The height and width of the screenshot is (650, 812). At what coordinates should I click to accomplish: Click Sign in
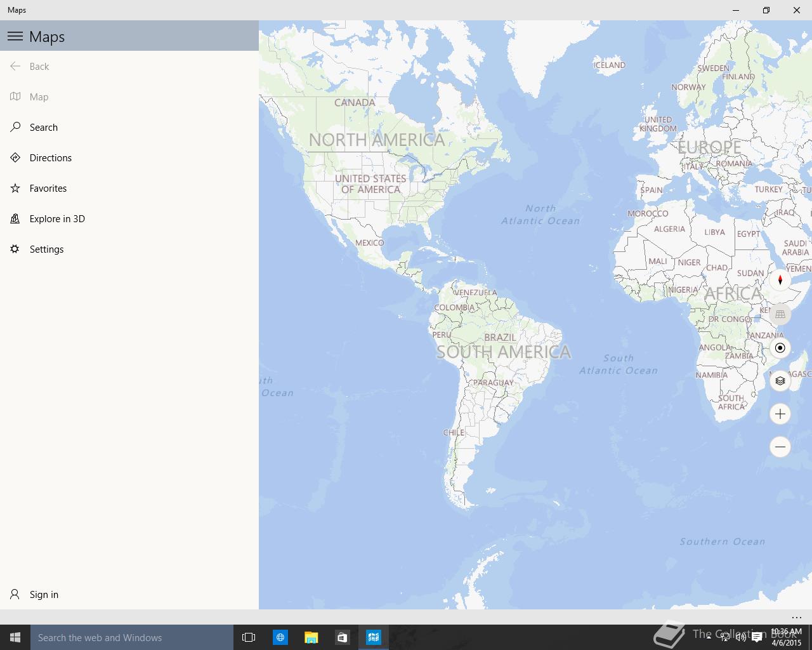pyautogui.click(x=129, y=594)
